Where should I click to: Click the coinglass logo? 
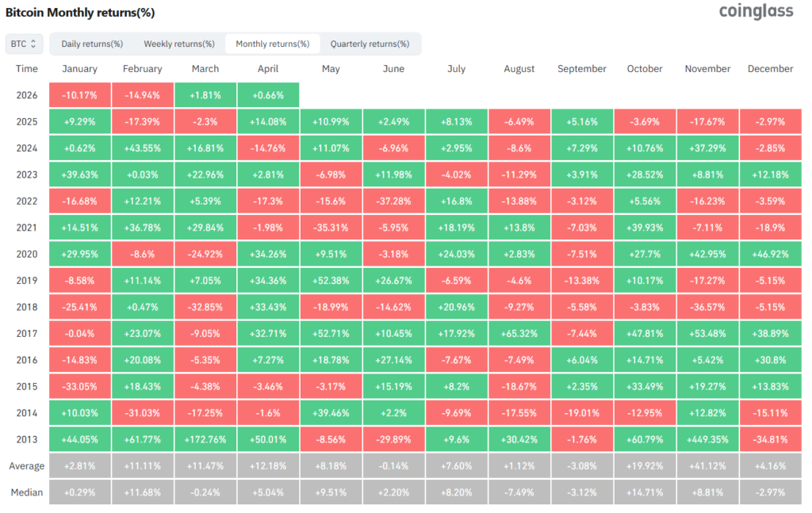pyautogui.click(x=755, y=12)
